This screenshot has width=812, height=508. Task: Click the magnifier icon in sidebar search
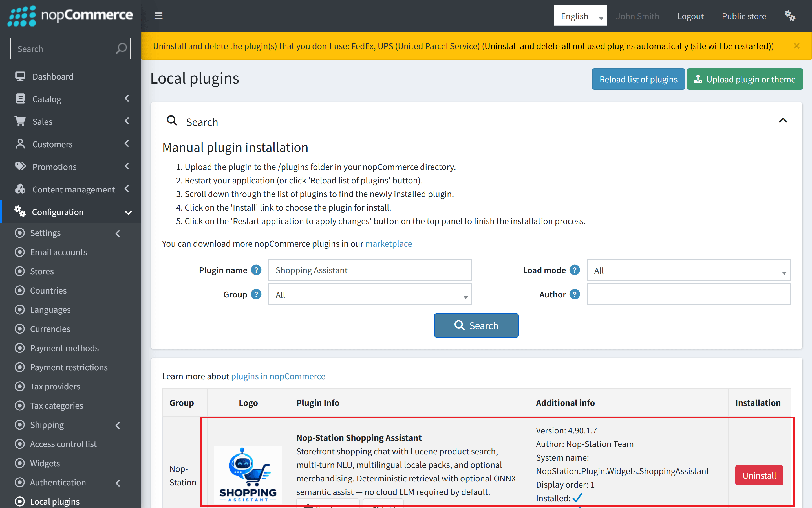tap(121, 49)
